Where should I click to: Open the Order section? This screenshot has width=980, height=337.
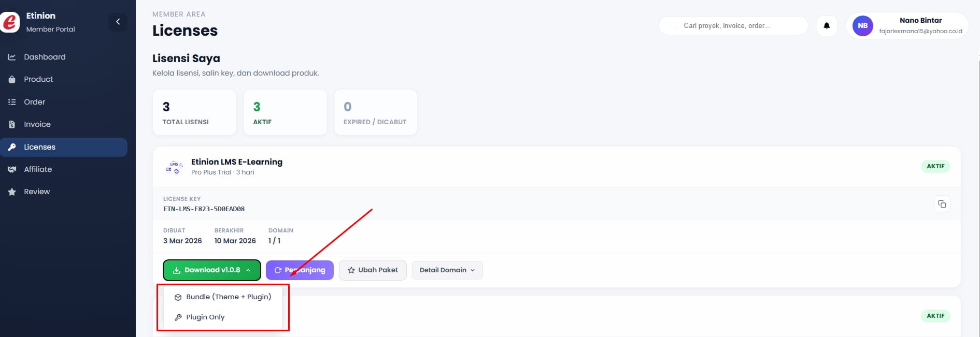34,102
